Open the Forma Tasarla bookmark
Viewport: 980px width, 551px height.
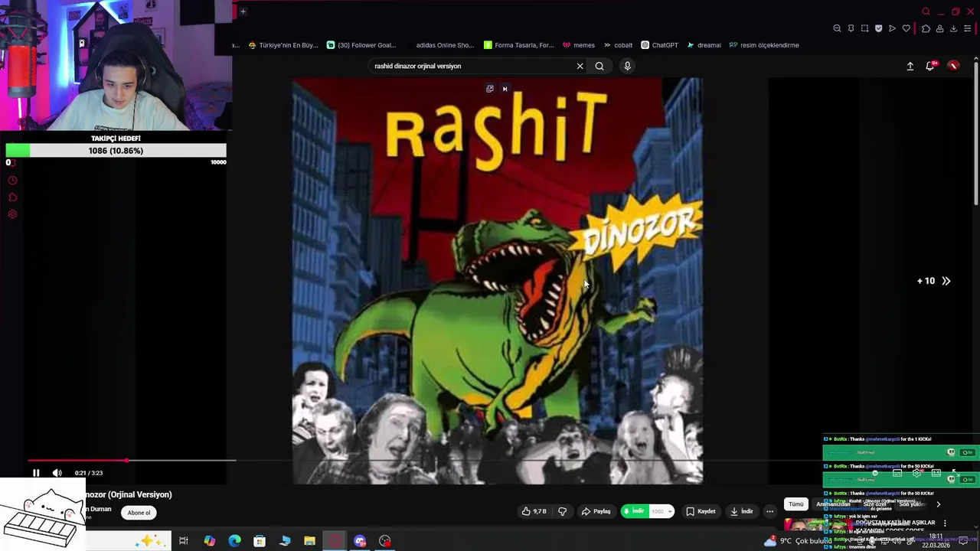(x=518, y=45)
